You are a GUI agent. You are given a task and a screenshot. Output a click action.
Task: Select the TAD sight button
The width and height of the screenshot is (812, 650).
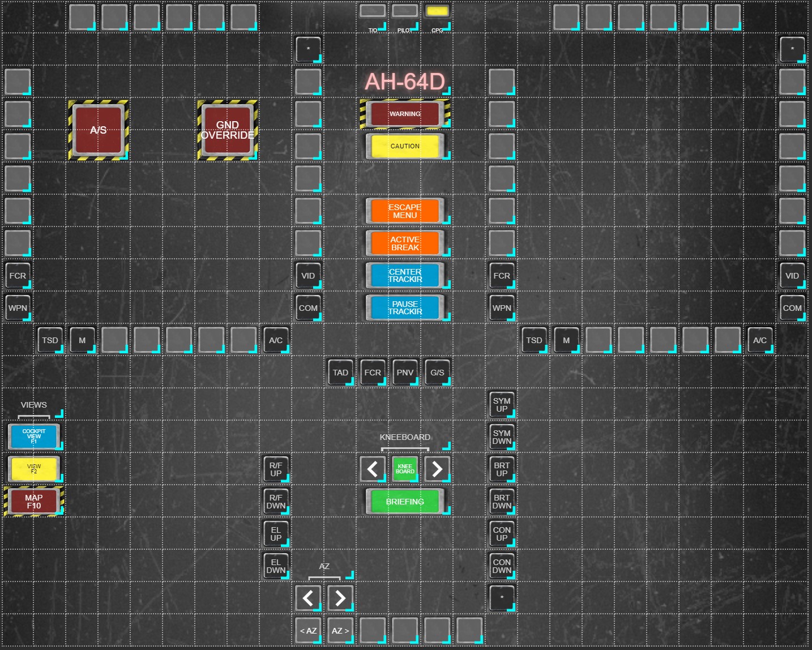point(340,372)
